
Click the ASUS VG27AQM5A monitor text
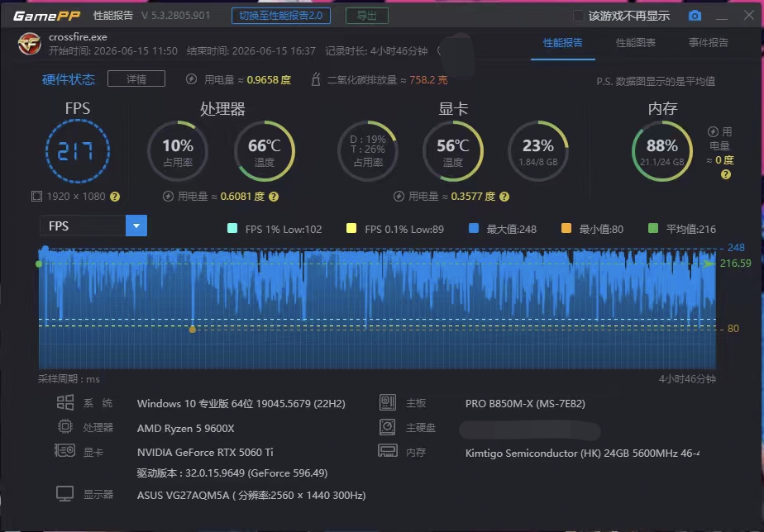coord(251,496)
